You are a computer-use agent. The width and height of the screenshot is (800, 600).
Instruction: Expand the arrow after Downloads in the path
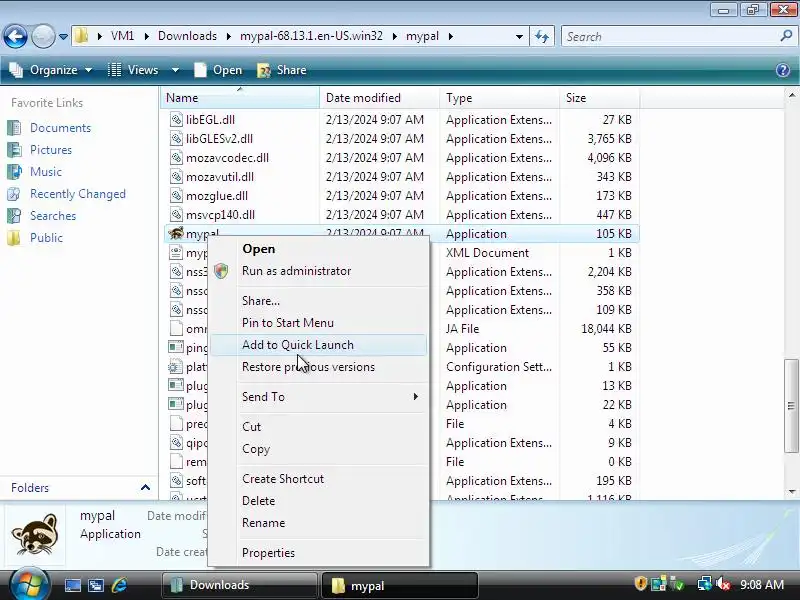pos(229,36)
